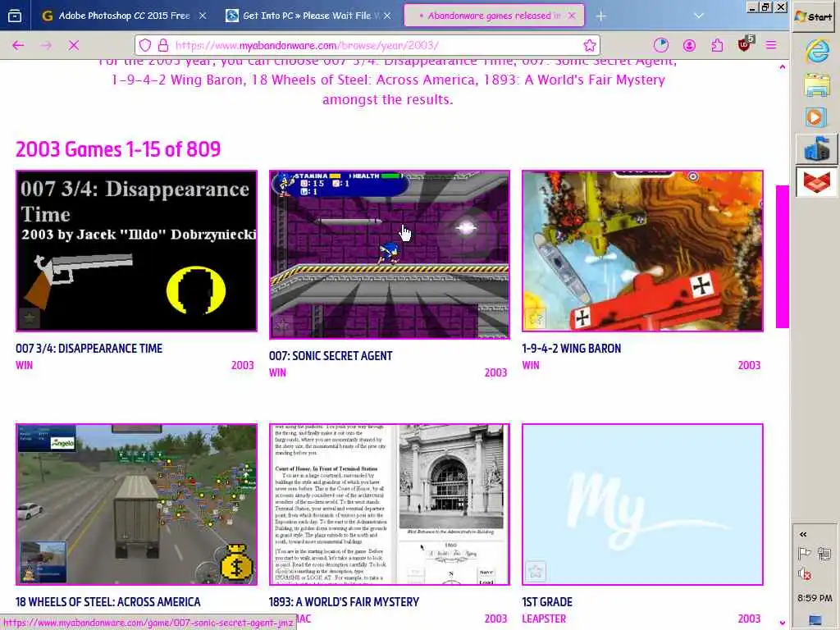840x630 pixels.
Task: Open 1-9-4-2 Wing Baron thumbnail
Action: coord(642,251)
